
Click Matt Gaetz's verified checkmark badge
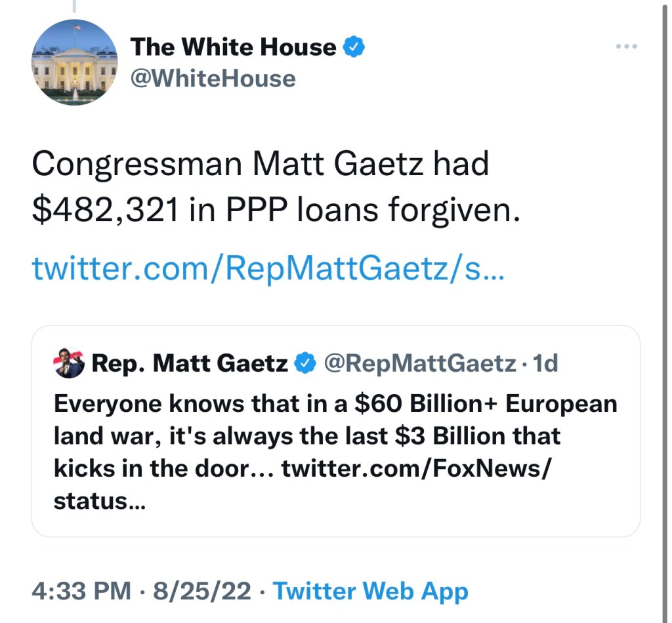[x=304, y=363]
